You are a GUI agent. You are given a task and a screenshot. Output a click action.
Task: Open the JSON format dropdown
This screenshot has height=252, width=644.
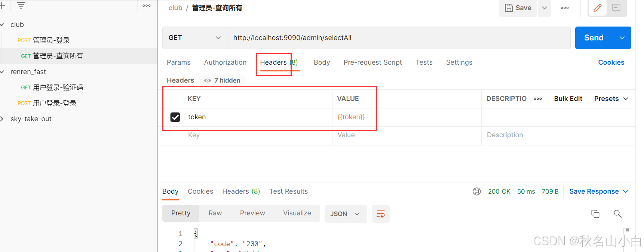[346, 214]
